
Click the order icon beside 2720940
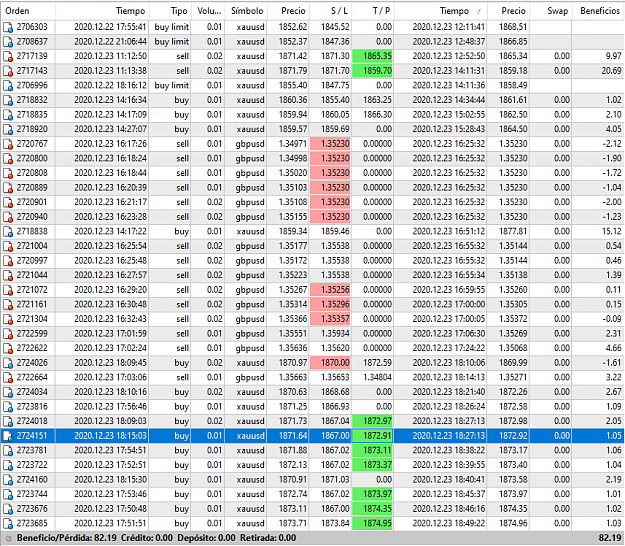(x=8, y=217)
